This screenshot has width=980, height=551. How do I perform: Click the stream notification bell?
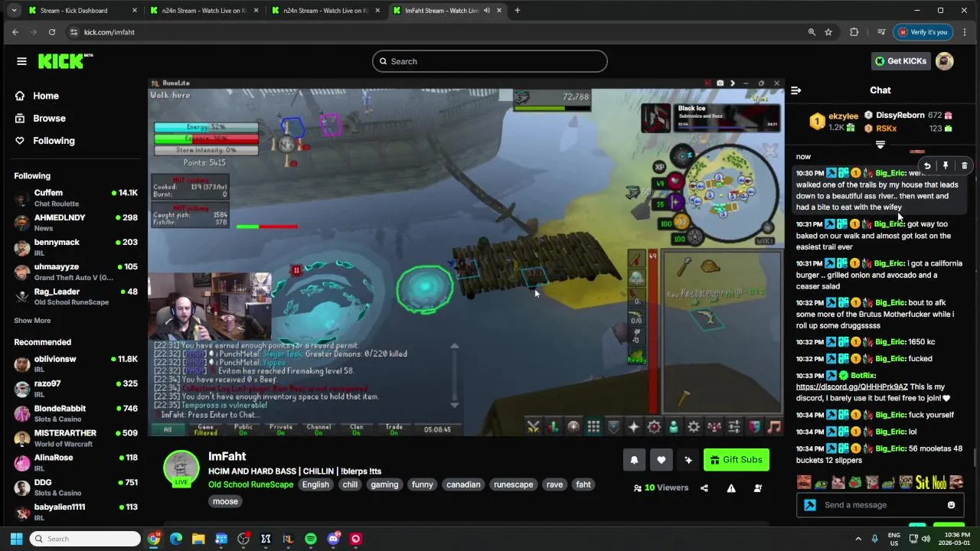click(x=634, y=460)
